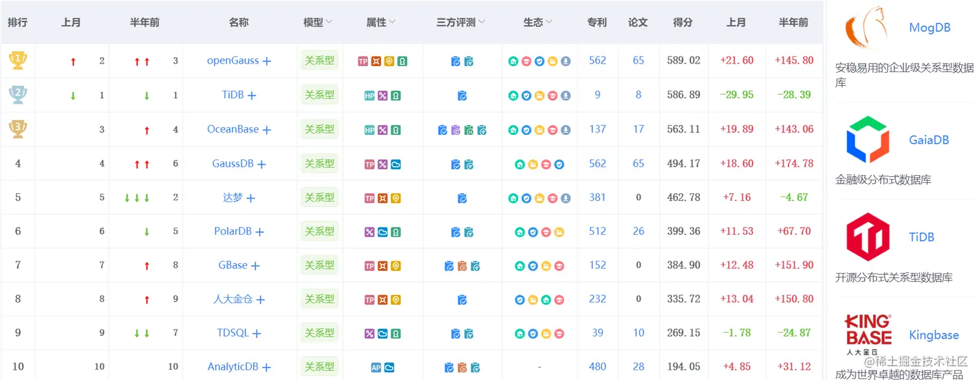Open the OceanBase database name link

click(x=233, y=129)
